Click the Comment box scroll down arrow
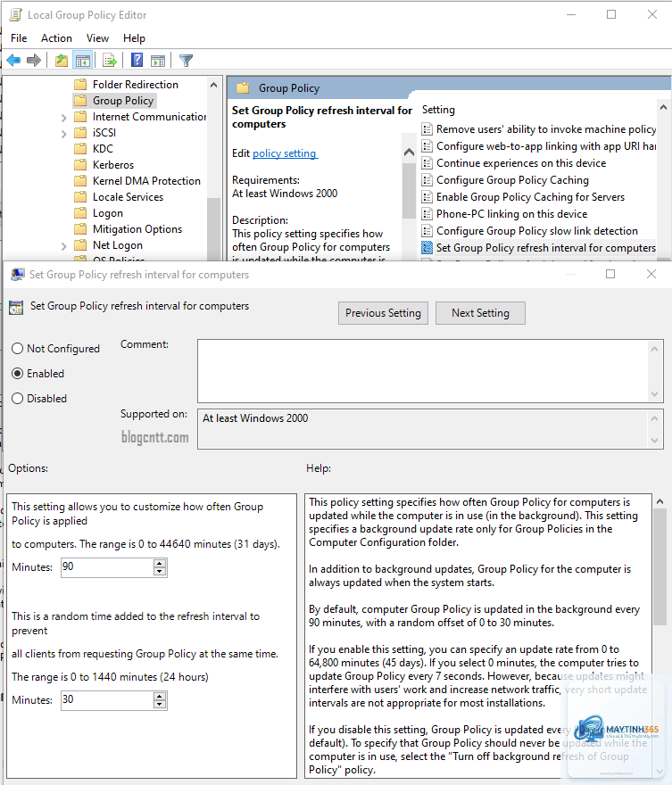The image size is (672, 785). click(654, 394)
